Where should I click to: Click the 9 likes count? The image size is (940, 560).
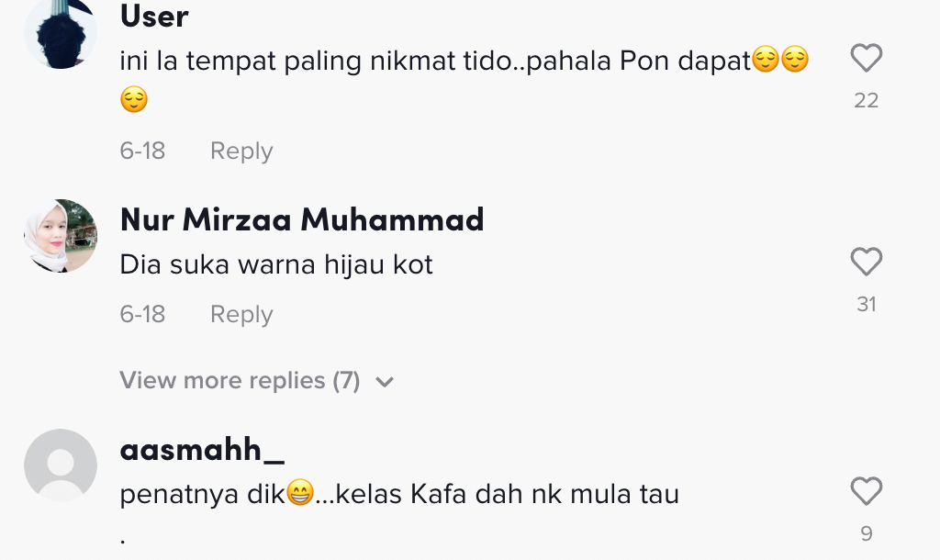click(x=866, y=532)
